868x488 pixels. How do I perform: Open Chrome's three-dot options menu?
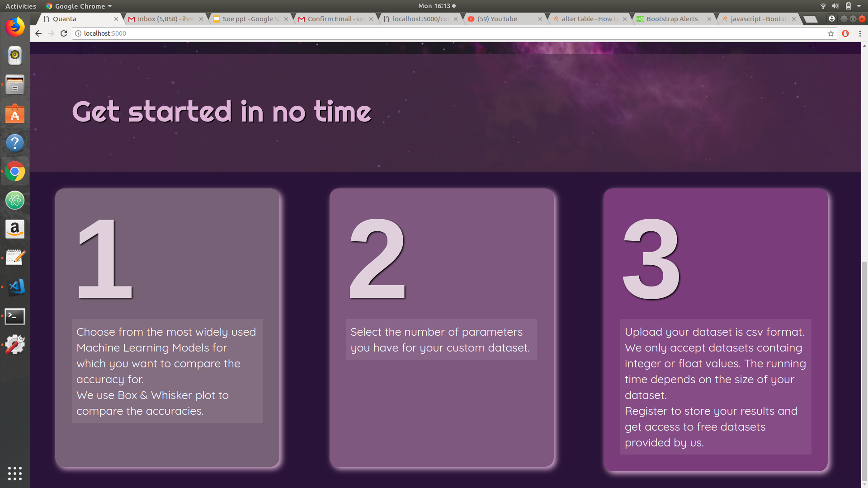point(859,33)
